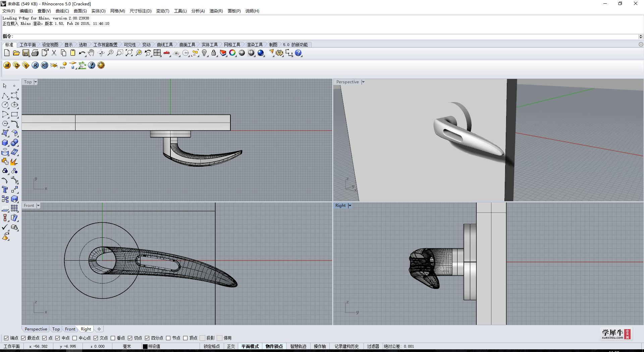Screen dimensions: 644x352
Task: Add a viewport tab with the plus button
Action: point(99,329)
